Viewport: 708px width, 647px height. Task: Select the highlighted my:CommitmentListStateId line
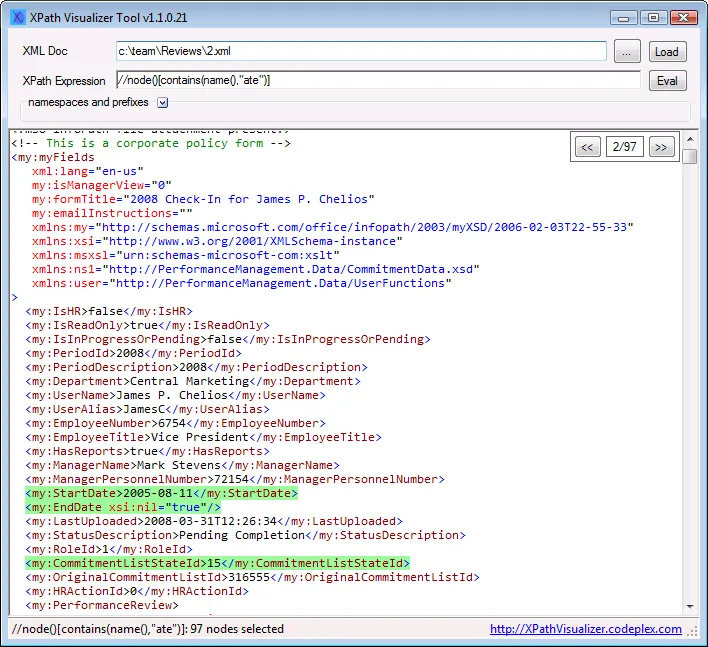[217, 563]
